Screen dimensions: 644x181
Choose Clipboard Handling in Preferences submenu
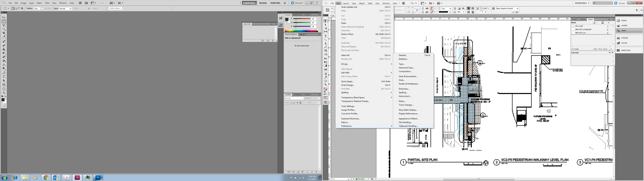click(408, 126)
